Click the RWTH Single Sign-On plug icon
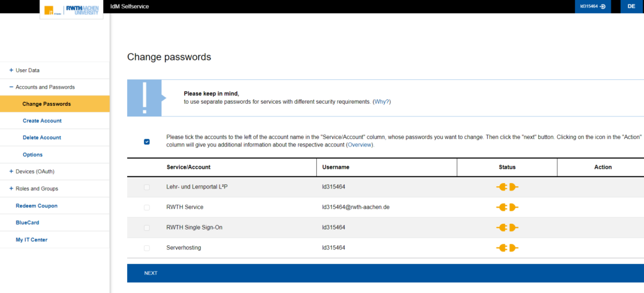 pyautogui.click(x=507, y=227)
